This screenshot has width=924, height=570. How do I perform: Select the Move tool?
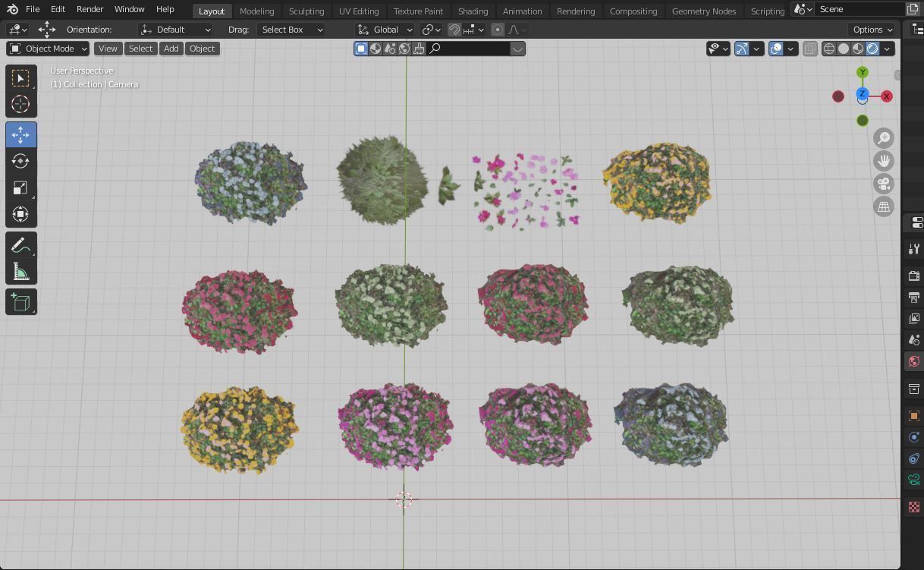[20, 134]
